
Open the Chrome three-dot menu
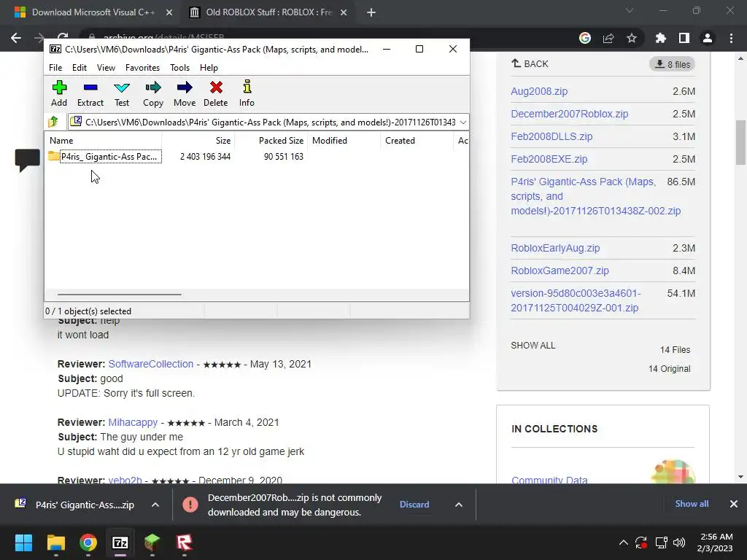(731, 38)
